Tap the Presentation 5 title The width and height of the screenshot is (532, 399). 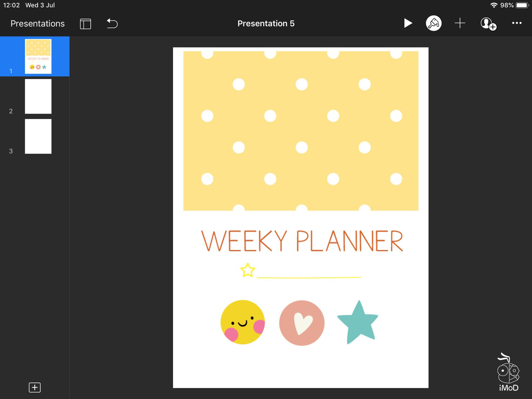pos(266,24)
